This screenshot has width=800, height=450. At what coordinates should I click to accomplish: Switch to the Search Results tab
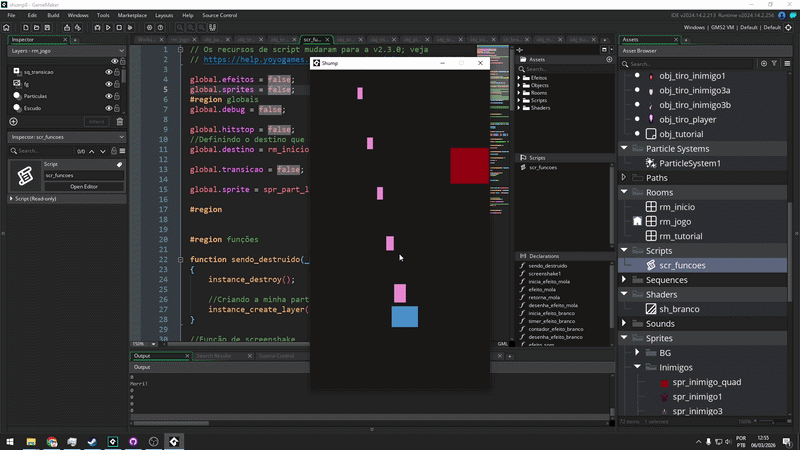point(214,356)
